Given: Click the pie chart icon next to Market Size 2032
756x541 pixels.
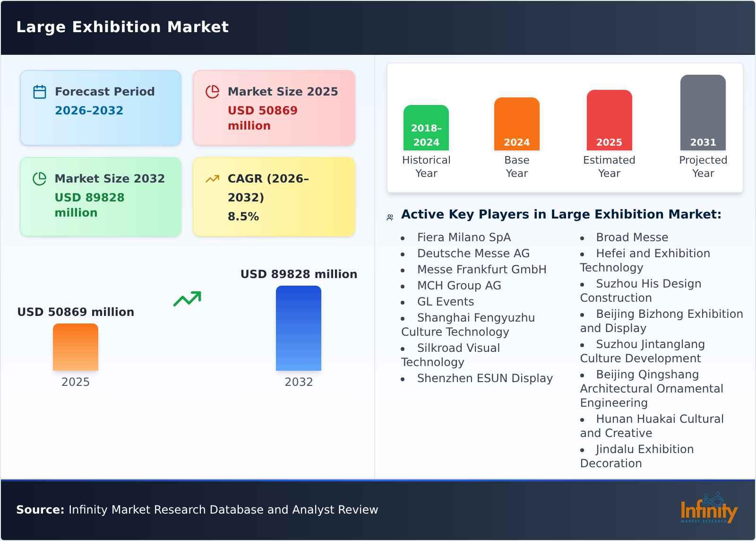Looking at the screenshot, I should click(x=40, y=179).
